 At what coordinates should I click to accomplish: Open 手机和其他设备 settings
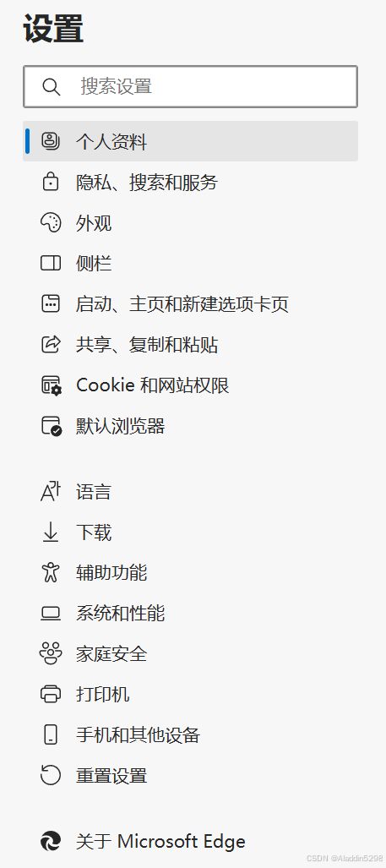[190, 735]
